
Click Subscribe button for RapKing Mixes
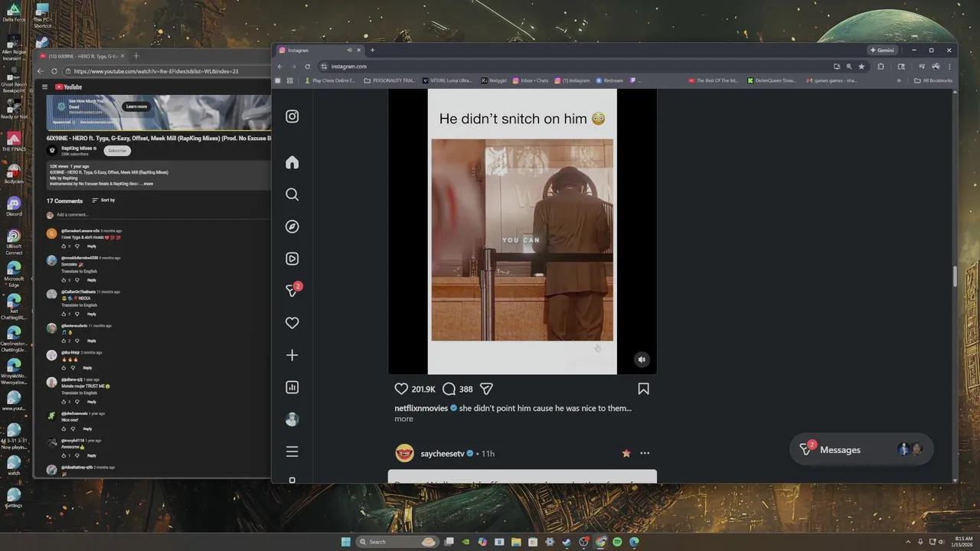(117, 150)
